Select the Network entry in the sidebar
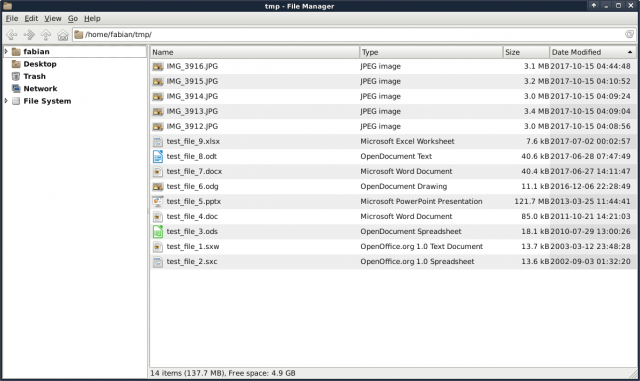The height and width of the screenshot is (381, 640). point(40,89)
